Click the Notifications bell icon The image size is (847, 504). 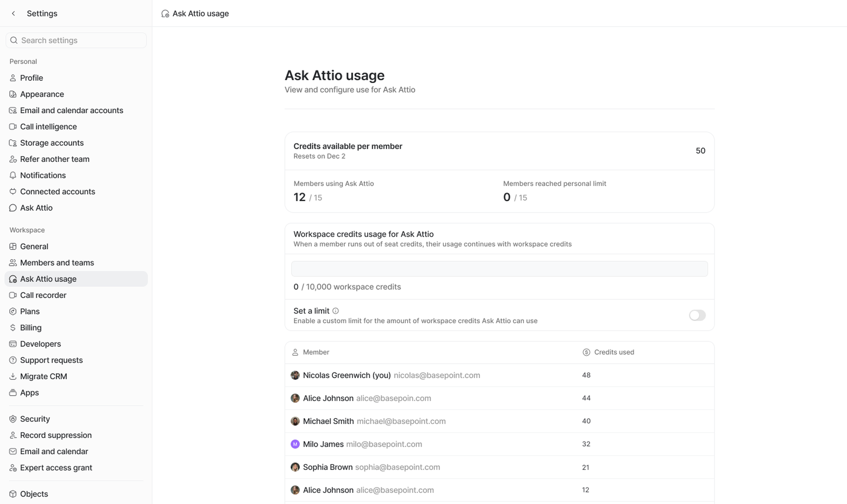pyautogui.click(x=13, y=175)
